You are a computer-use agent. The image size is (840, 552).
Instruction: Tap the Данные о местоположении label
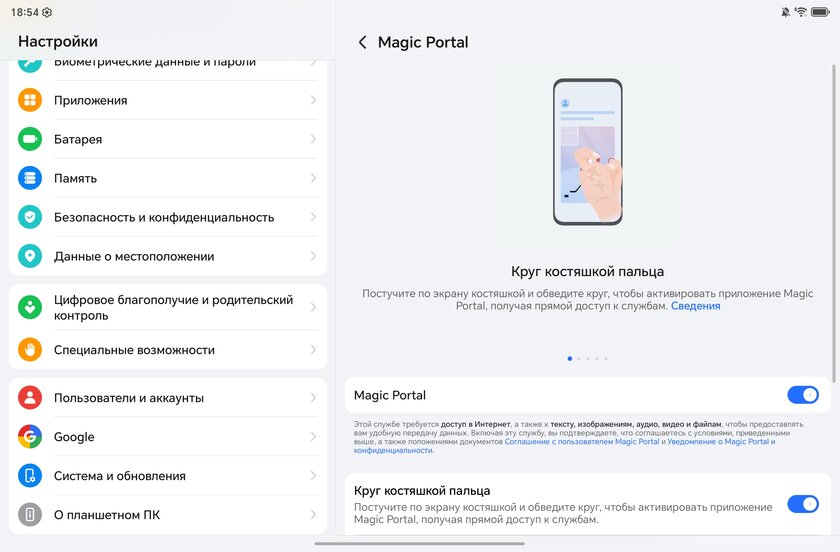(134, 257)
